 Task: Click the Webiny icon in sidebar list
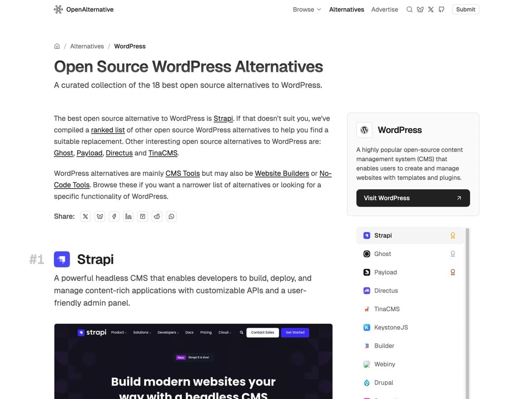(367, 364)
